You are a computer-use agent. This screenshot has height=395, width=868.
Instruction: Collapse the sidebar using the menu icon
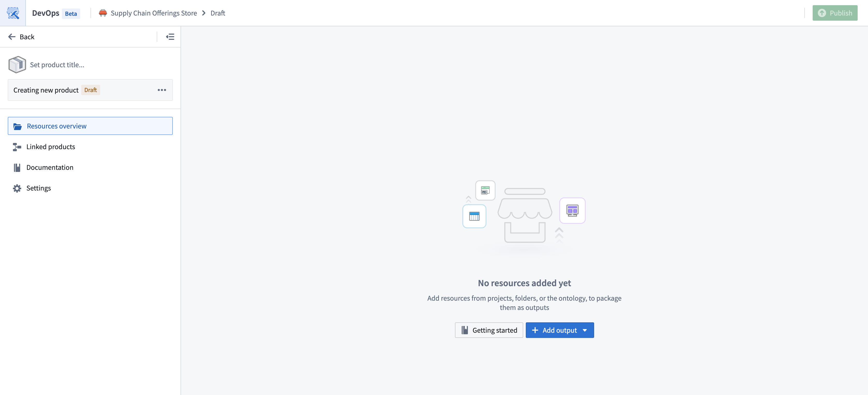[x=170, y=37]
